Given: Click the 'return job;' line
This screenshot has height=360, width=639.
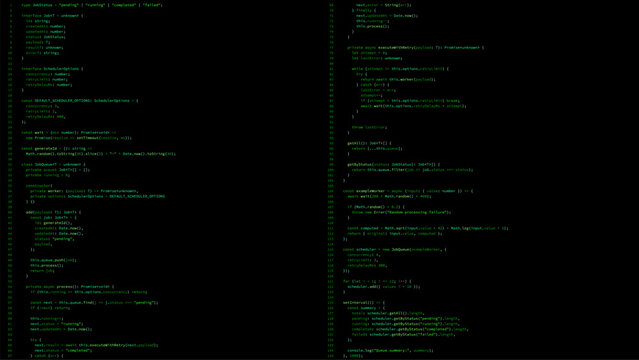Looking at the screenshot, I should [x=42, y=270].
